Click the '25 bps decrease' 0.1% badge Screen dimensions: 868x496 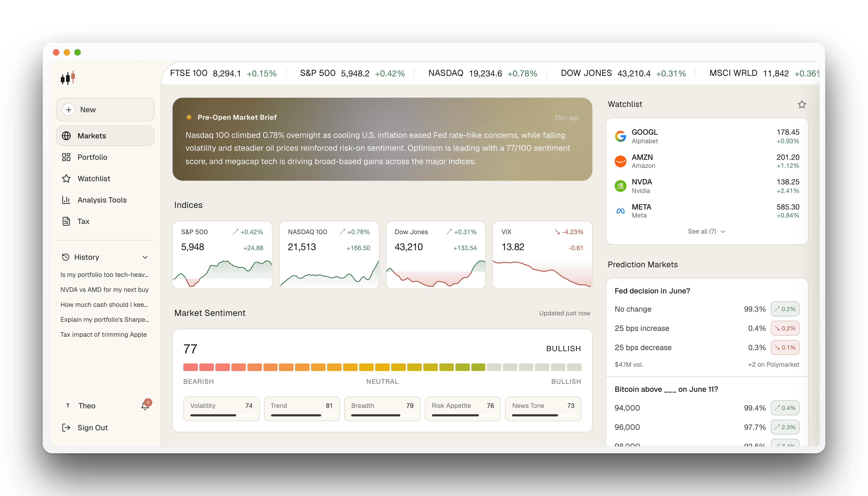coord(785,347)
